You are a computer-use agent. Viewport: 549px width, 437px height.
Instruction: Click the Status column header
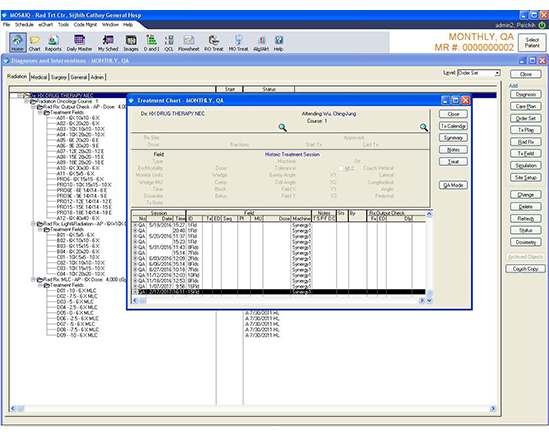tap(269, 89)
